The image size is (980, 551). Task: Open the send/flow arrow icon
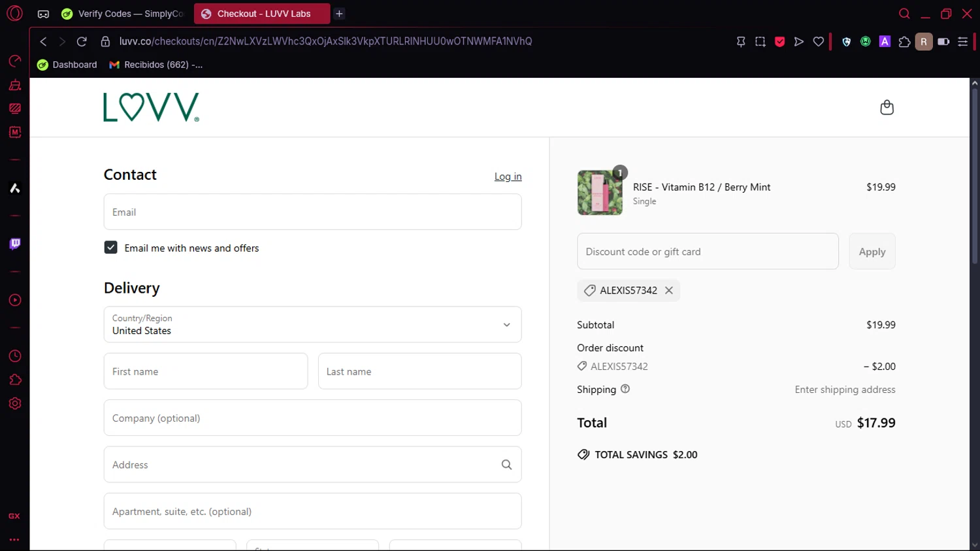click(798, 41)
